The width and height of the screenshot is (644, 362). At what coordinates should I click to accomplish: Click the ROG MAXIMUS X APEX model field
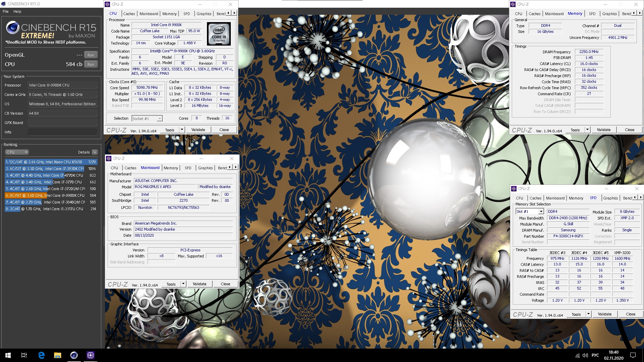point(165,187)
